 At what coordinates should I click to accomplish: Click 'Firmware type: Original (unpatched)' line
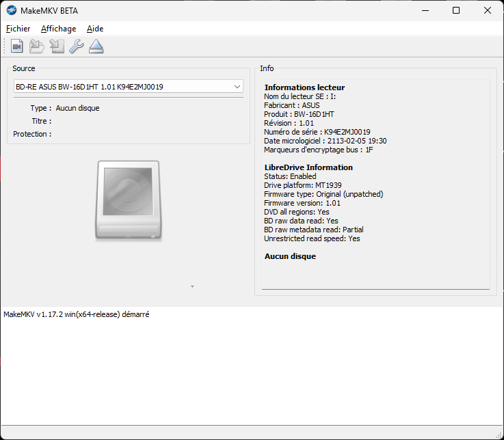(323, 194)
